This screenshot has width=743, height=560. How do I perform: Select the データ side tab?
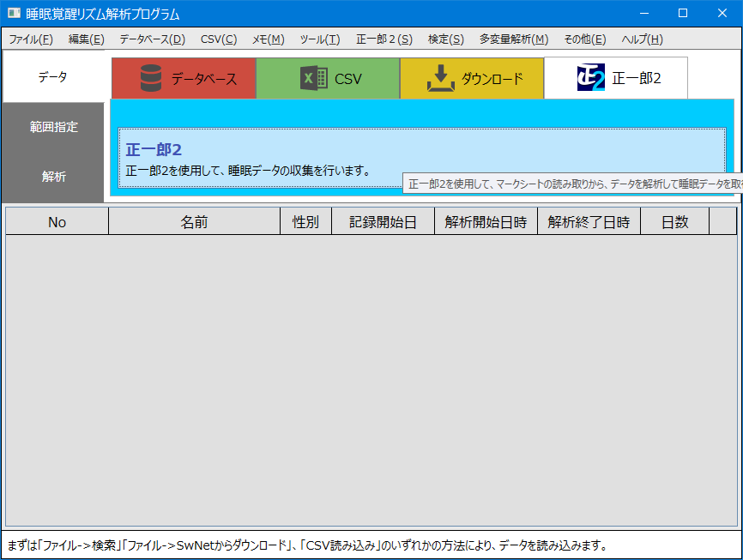pos(53,76)
